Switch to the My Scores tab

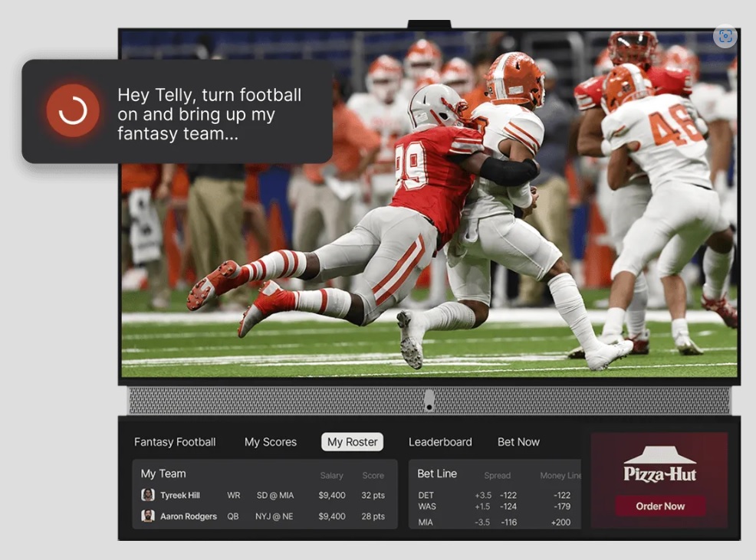pos(270,442)
